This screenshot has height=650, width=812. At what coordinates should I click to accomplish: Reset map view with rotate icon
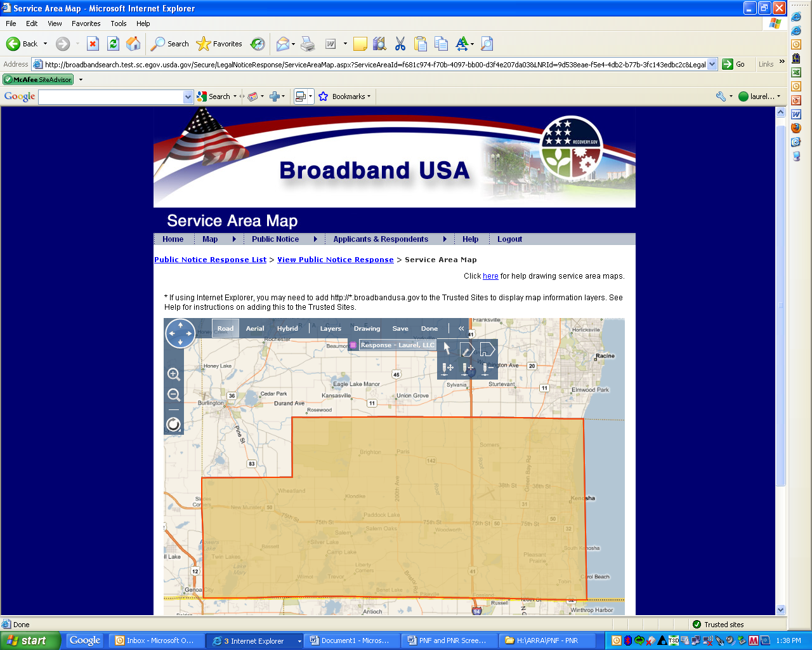[174, 425]
